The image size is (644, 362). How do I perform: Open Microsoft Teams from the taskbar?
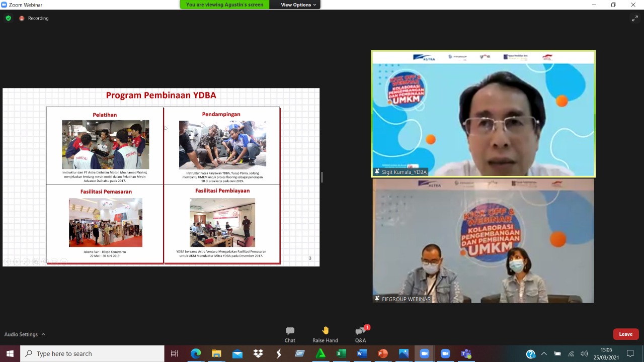(x=466, y=353)
